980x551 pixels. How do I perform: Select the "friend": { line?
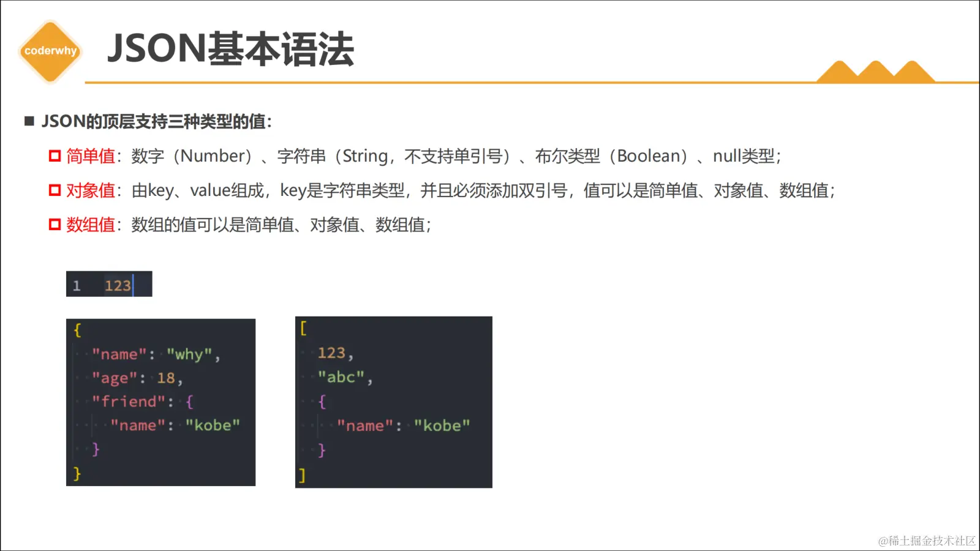143,402
